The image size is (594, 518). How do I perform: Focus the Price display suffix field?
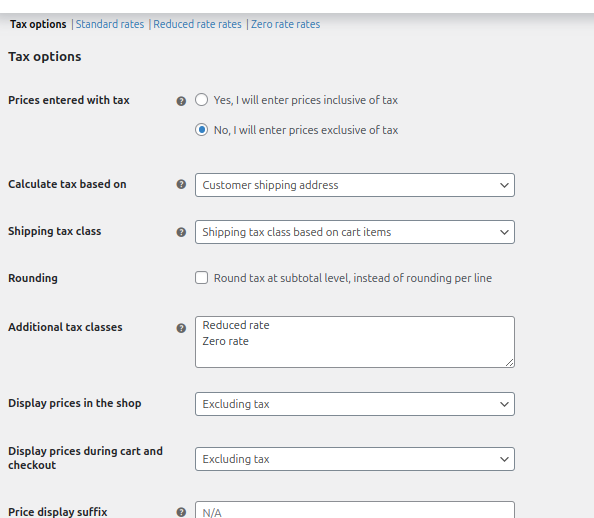tap(355, 510)
